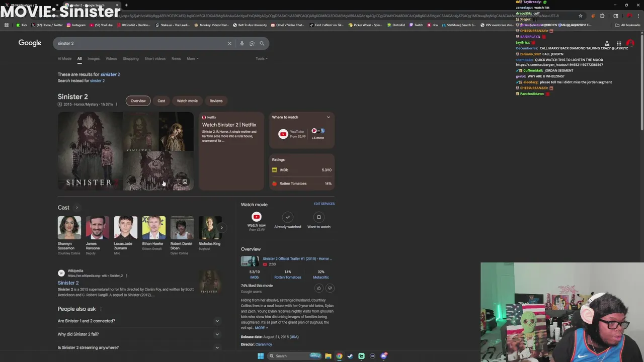This screenshot has width=644, height=362.
Task: Start voice search with the microphone icon
Action: (x=242, y=43)
